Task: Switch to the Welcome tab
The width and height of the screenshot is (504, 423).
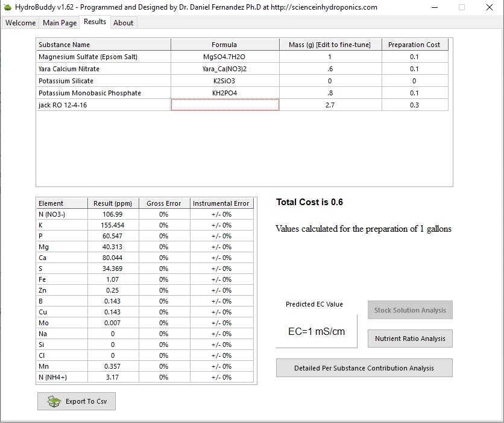Action: pos(20,23)
